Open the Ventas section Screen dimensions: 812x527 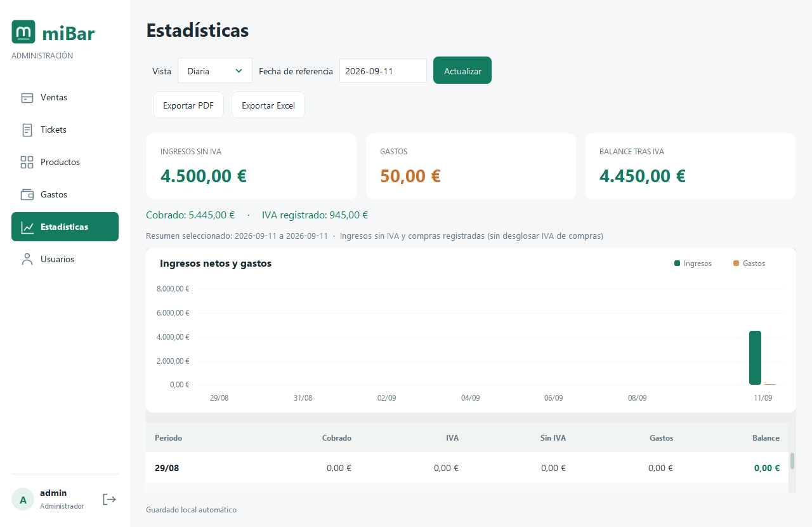point(65,98)
